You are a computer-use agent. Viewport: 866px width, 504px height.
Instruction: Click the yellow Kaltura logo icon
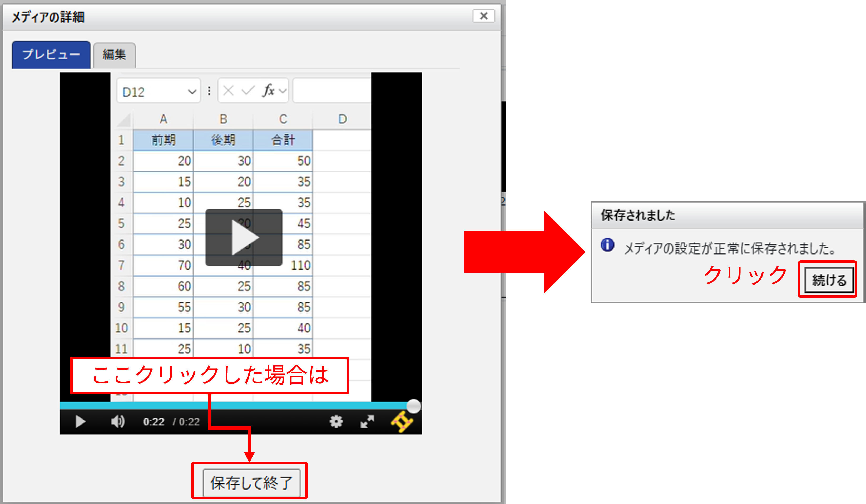coord(402,421)
